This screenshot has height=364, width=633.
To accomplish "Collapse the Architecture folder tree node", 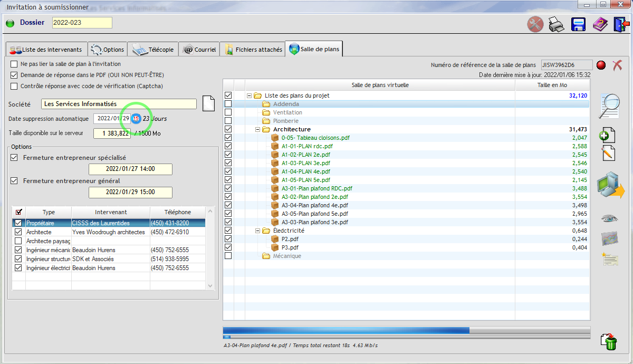I will pyautogui.click(x=258, y=129).
